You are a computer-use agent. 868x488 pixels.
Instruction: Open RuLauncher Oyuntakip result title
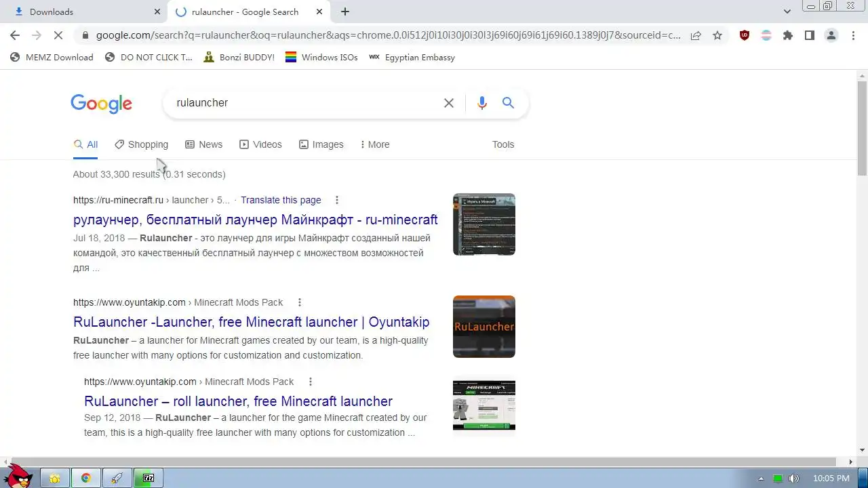click(252, 322)
